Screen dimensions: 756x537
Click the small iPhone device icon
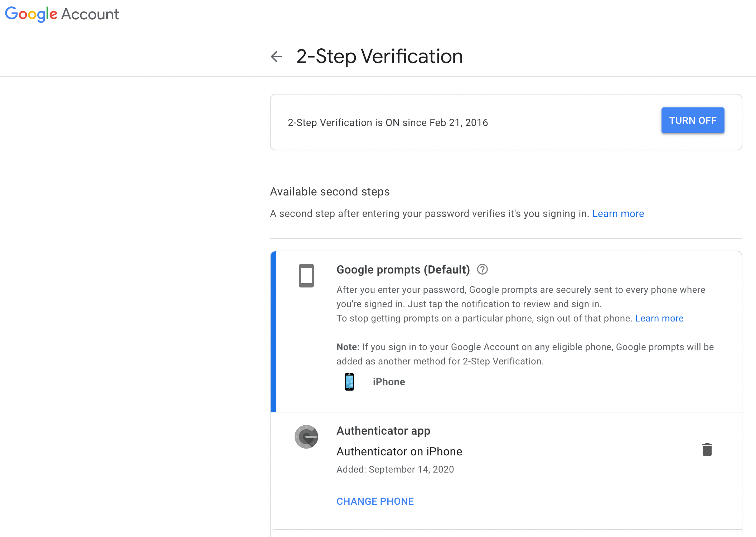[x=349, y=382]
